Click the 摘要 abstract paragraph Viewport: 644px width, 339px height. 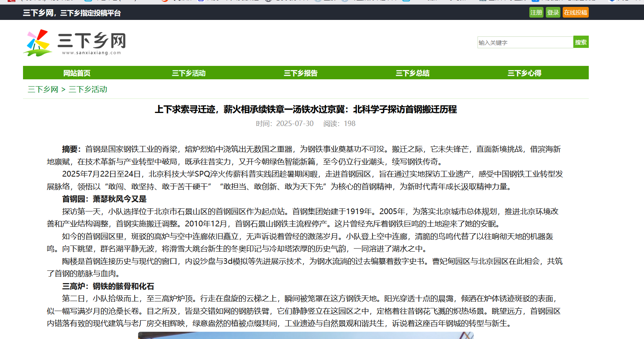pos(304,156)
